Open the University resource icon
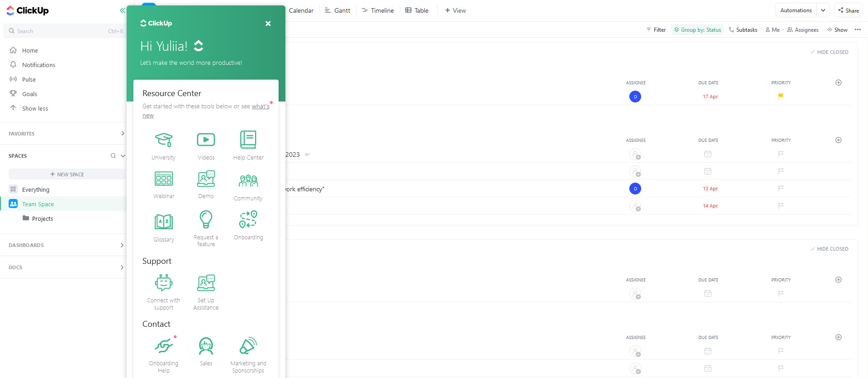Screen dimensions: 868x378 pos(164,140)
